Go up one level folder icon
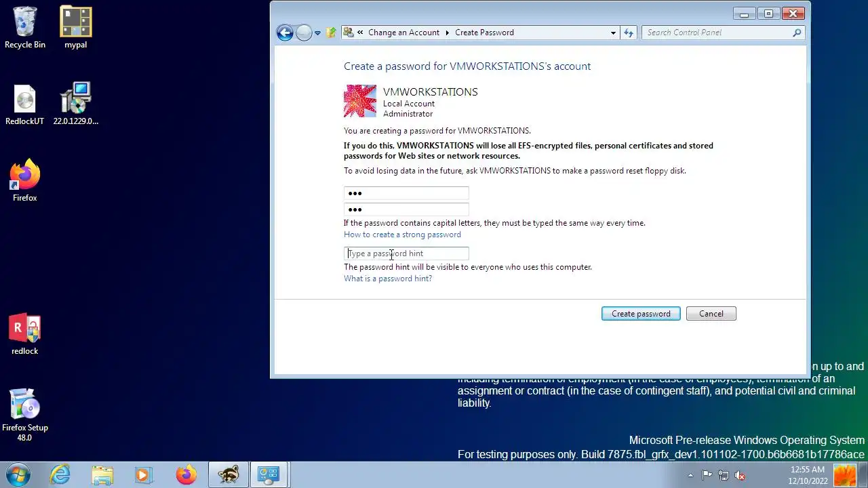The image size is (868, 488). click(331, 33)
